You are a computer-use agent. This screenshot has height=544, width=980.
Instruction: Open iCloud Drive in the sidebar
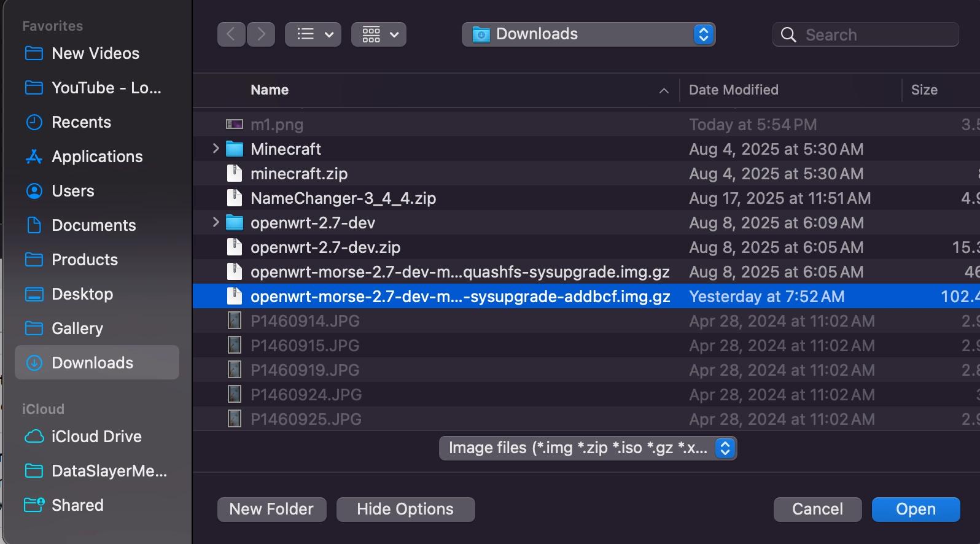(97, 437)
